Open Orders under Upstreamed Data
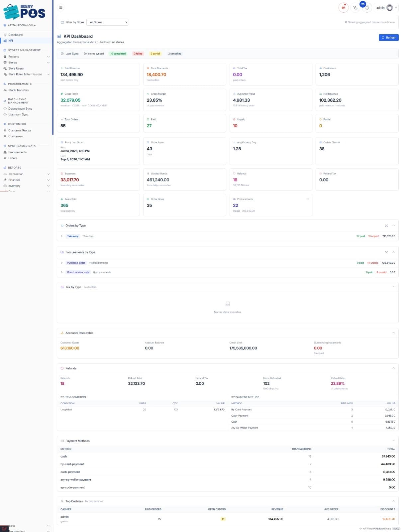The width and height of the screenshot is (402, 532). 13,158
